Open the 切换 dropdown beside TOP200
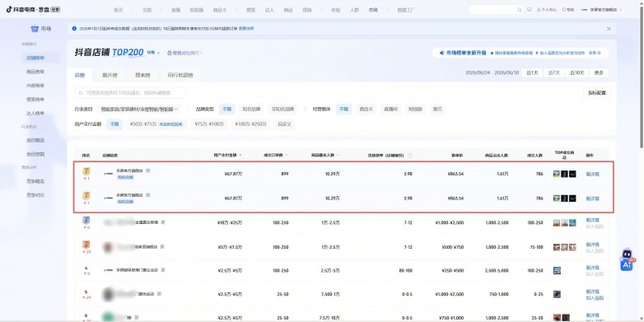Screen dimensions: 644x322 pos(154,53)
